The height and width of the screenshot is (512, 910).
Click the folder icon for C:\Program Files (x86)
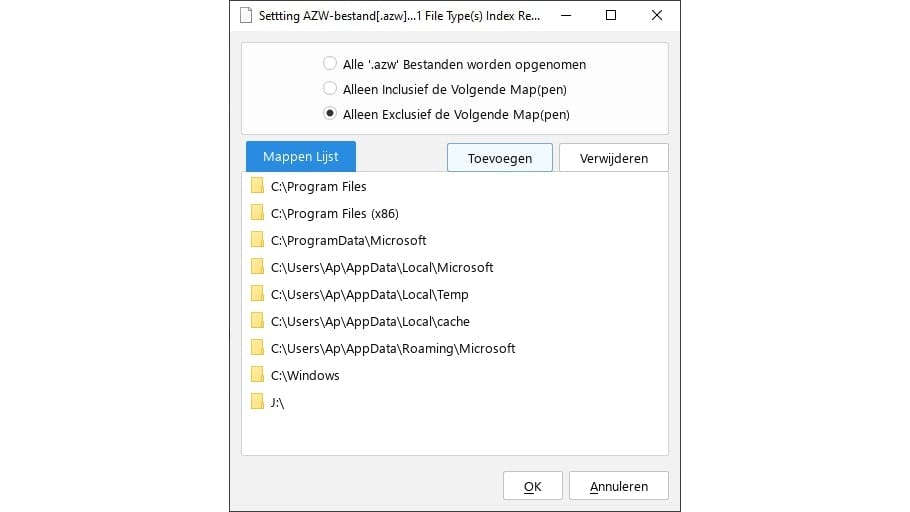tap(257, 213)
